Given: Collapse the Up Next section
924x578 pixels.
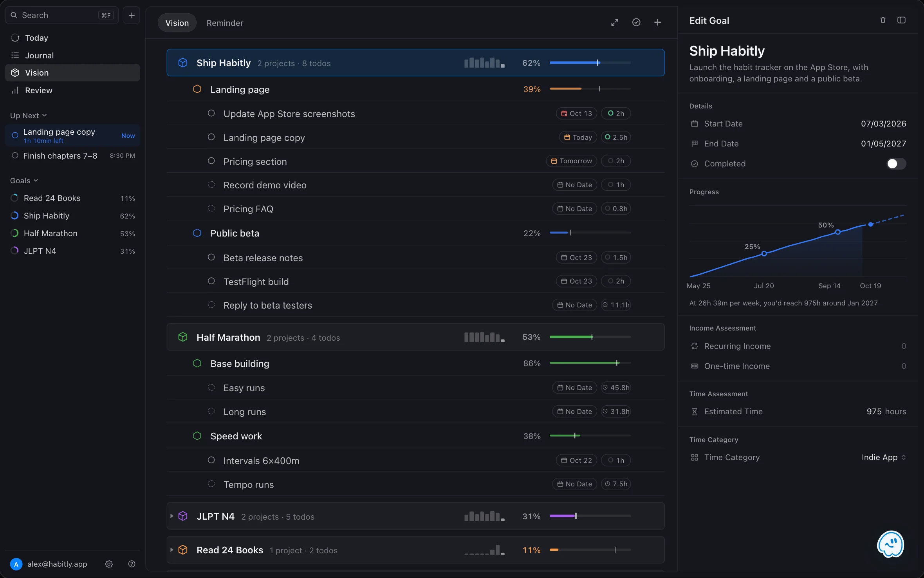Looking at the screenshot, I should point(28,116).
